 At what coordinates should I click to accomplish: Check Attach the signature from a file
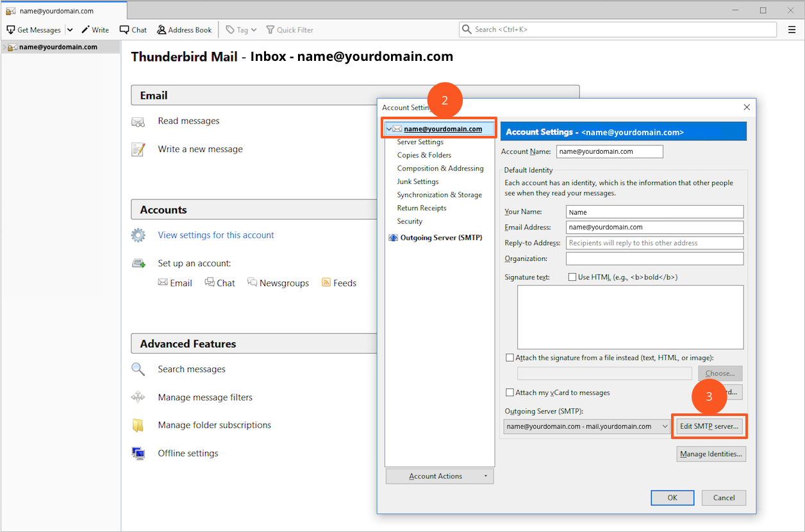[510, 358]
